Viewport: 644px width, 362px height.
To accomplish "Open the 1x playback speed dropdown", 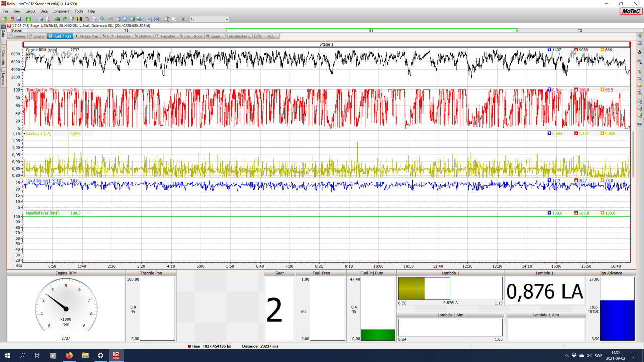I will (209, 19).
